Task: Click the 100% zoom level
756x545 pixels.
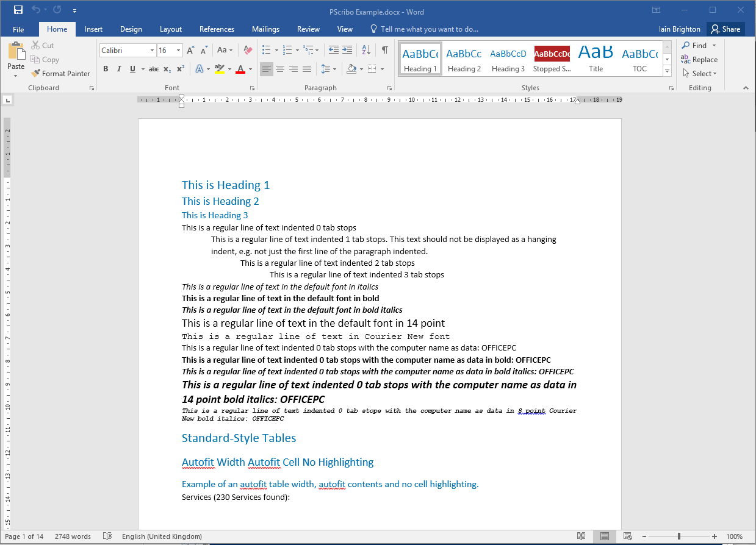Action: (x=735, y=536)
